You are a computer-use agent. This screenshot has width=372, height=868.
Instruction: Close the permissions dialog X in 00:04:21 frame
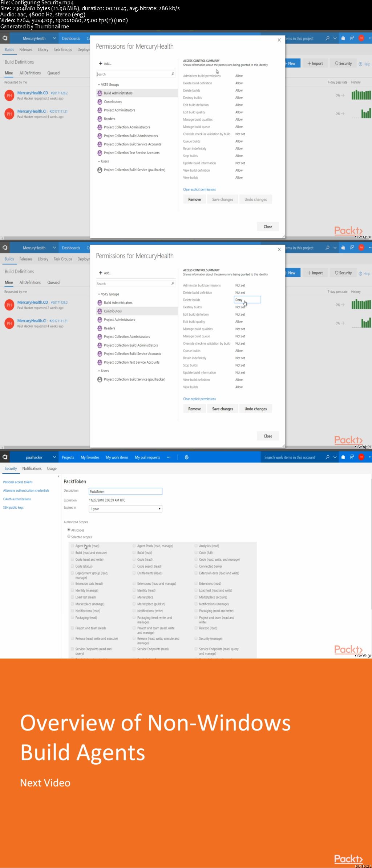(x=279, y=249)
